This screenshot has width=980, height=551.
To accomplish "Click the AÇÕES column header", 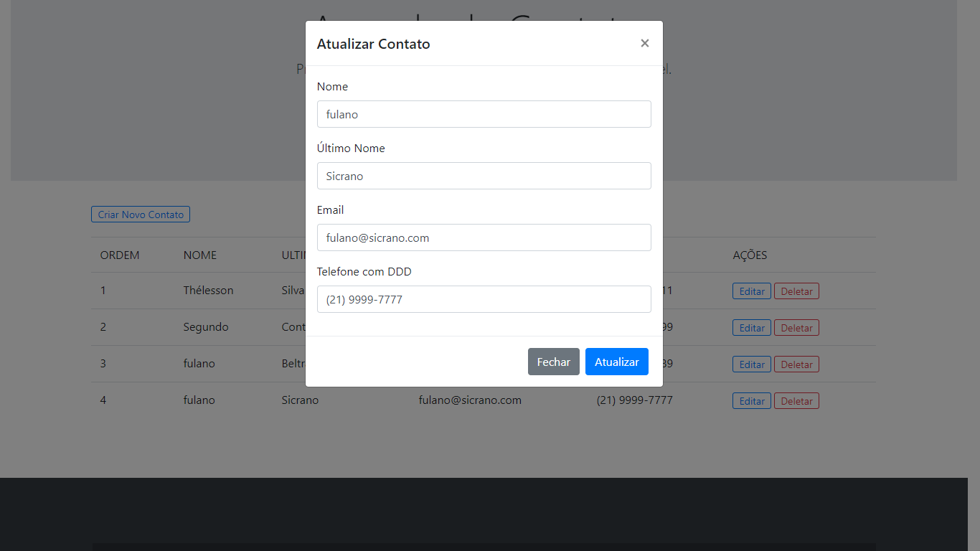I will [x=750, y=255].
